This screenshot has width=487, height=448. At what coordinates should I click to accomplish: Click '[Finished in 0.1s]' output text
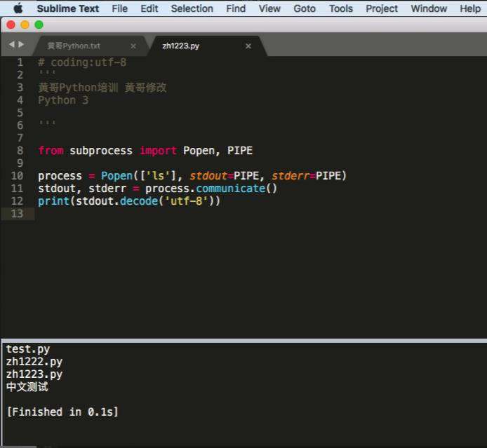click(62, 412)
